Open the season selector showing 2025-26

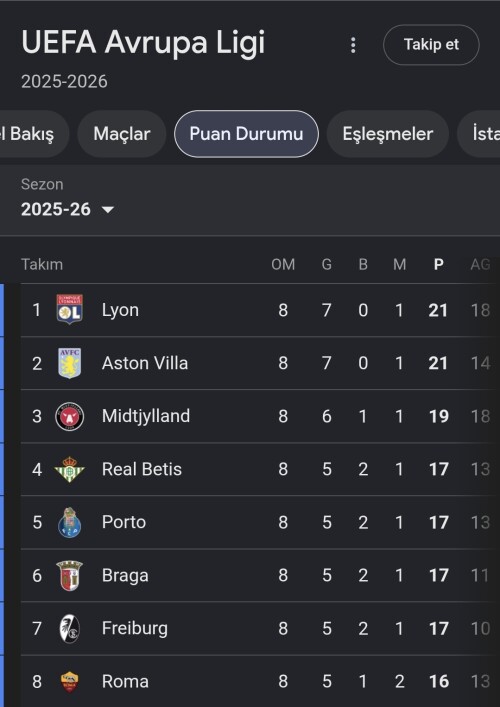[x=68, y=209]
